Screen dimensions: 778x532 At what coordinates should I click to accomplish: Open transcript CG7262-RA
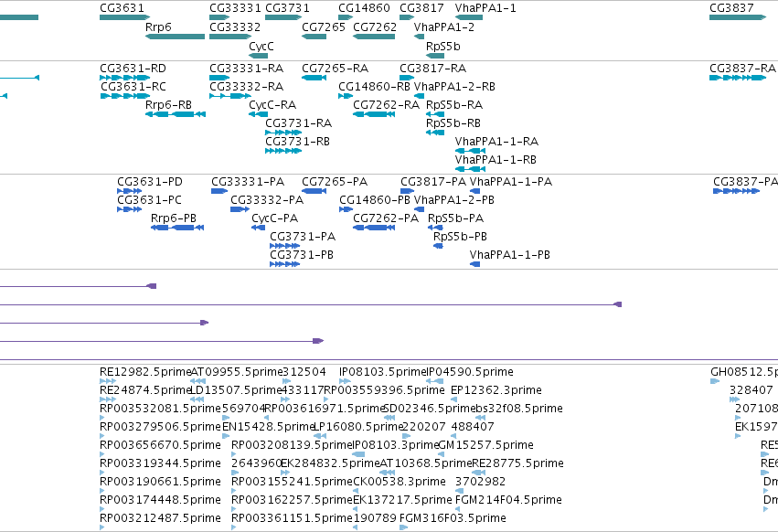(387, 105)
